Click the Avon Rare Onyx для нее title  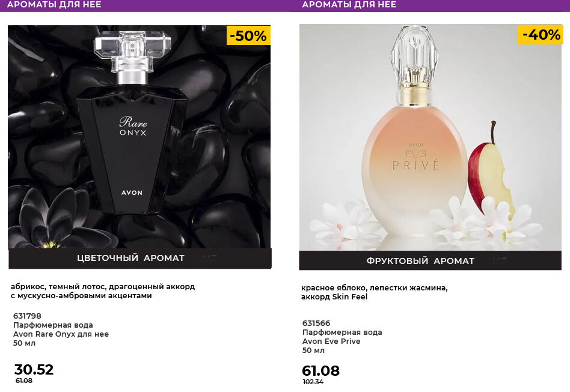[x=61, y=334]
